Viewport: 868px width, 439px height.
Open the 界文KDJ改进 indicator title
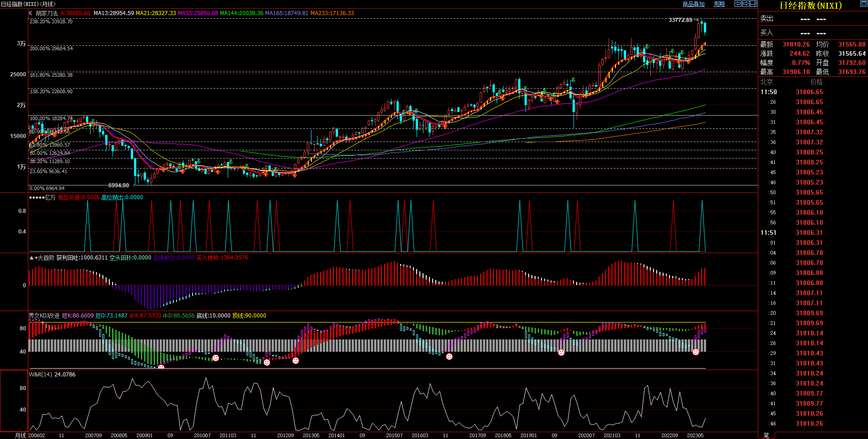pyautogui.click(x=44, y=316)
